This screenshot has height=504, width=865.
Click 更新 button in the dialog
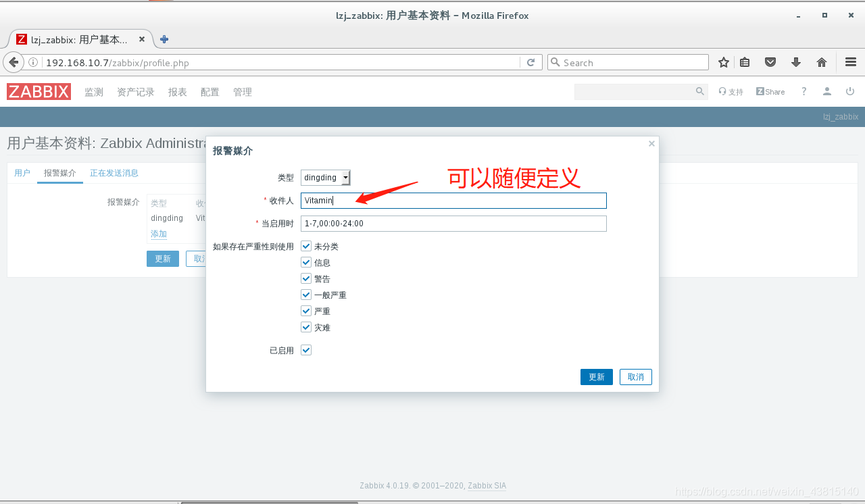(597, 377)
